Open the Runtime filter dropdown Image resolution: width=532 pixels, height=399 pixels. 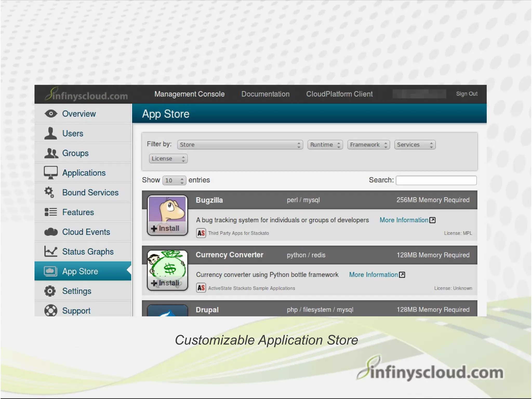click(x=325, y=145)
